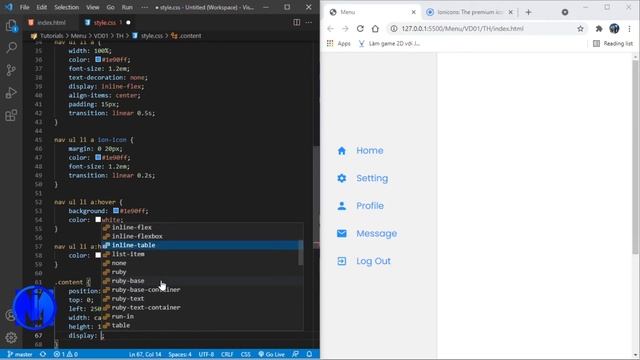Click the Spaces: 4 indentation setting
Screen dimensions: 640x360
180,354
